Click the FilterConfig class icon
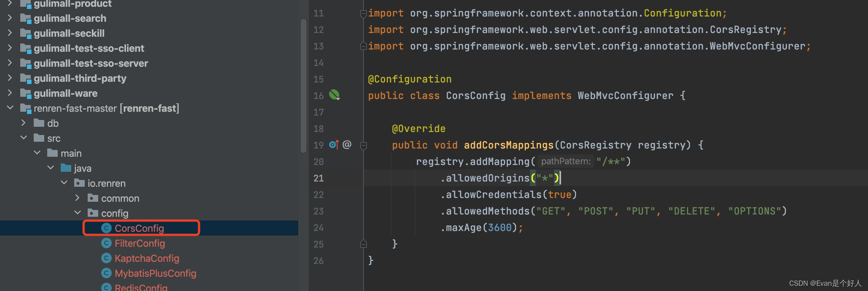This screenshot has width=868, height=291. [x=106, y=243]
